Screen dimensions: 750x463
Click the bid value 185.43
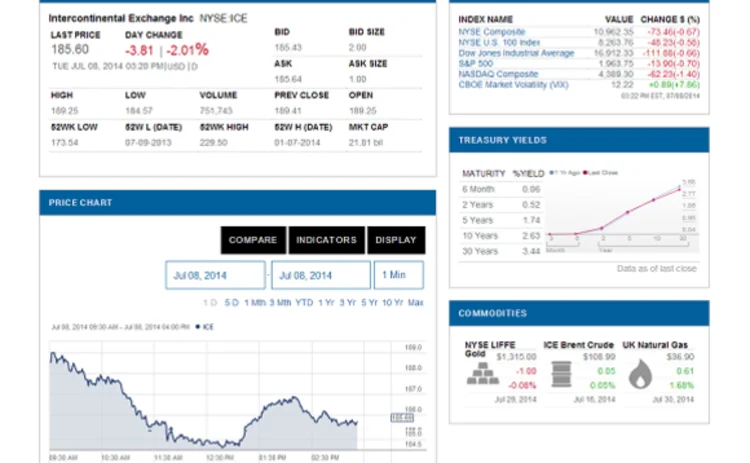click(x=288, y=47)
